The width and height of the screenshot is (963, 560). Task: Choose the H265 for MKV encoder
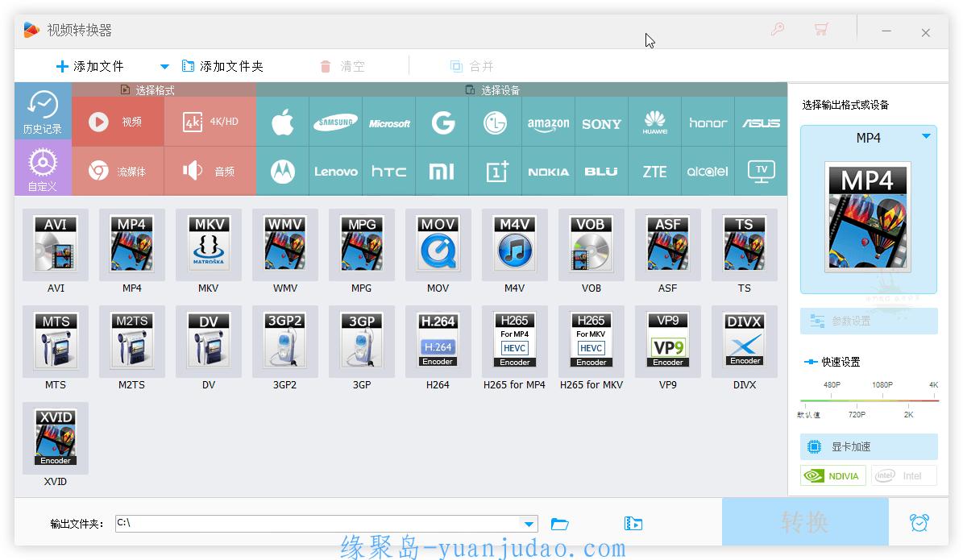pos(591,342)
